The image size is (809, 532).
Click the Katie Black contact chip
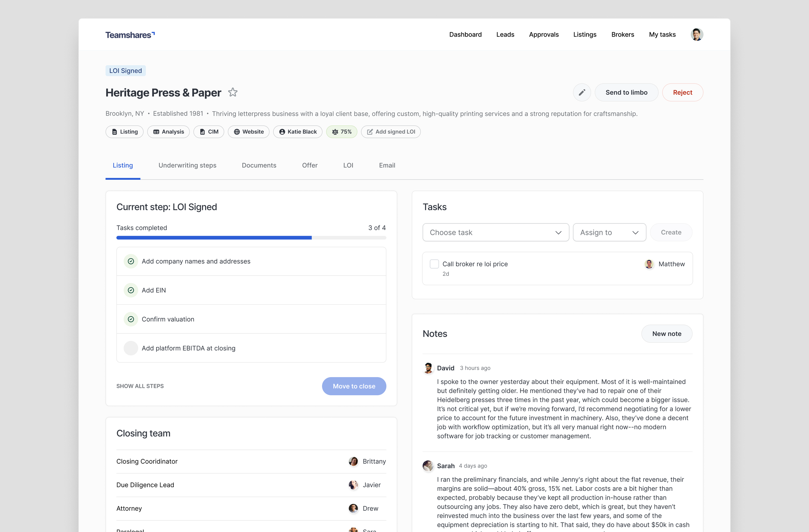click(297, 132)
